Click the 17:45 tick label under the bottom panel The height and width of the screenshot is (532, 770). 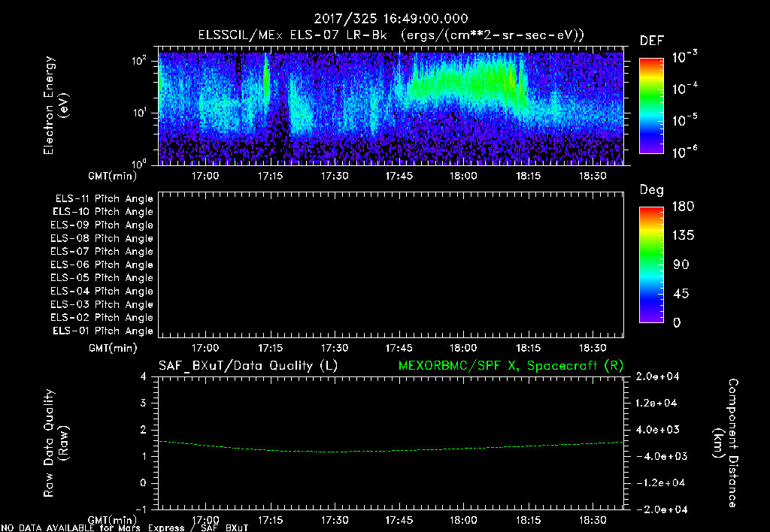click(x=399, y=520)
